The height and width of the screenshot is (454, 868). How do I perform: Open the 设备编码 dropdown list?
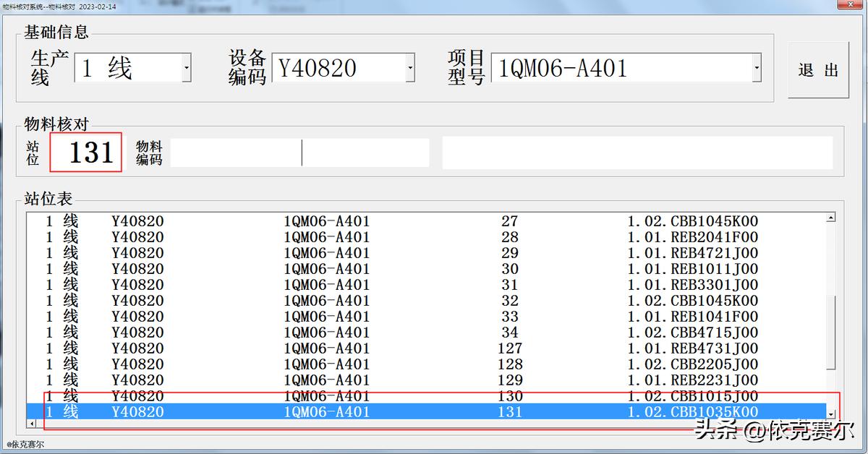411,68
